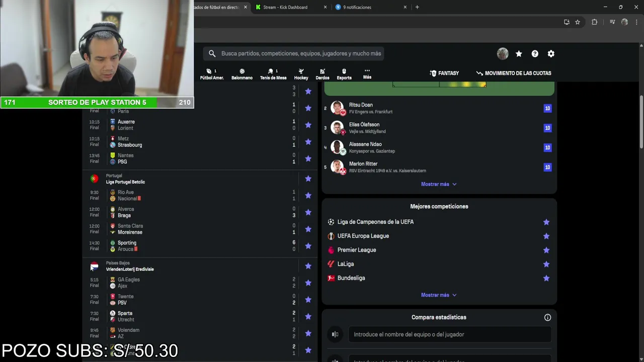The height and width of the screenshot is (362, 644).
Task: Close the Kick Dashboard tab
Action: tap(325, 7)
